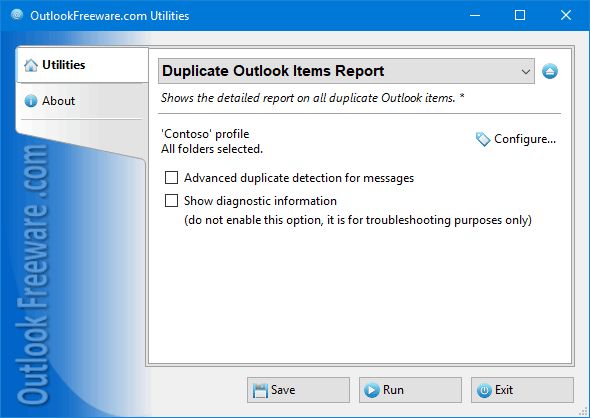This screenshot has height=418, width=590.
Task: Click the Run button label
Action: click(393, 390)
